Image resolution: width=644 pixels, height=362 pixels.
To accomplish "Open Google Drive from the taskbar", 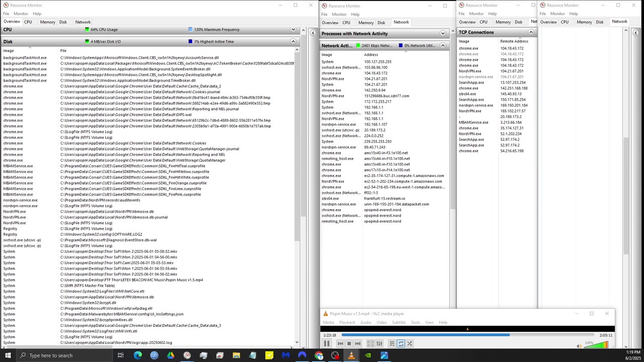I will coord(171,355).
